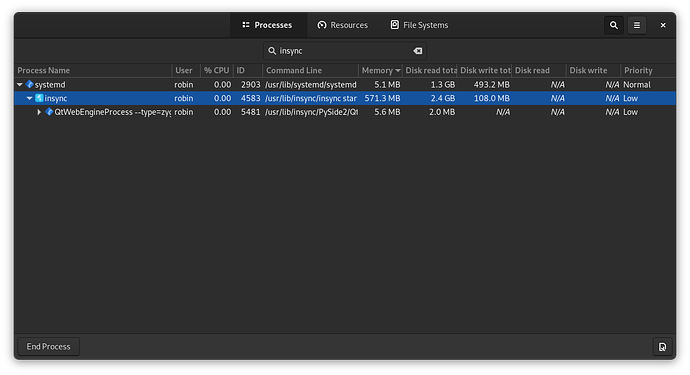690x375 pixels.
Task: Click the systemd process icon
Action: pos(29,84)
